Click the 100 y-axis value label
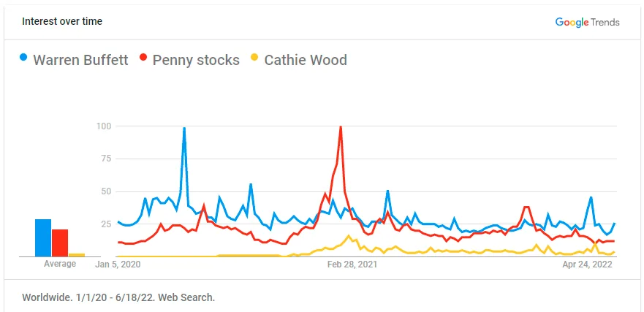The image size is (644, 312). pyautogui.click(x=103, y=126)
